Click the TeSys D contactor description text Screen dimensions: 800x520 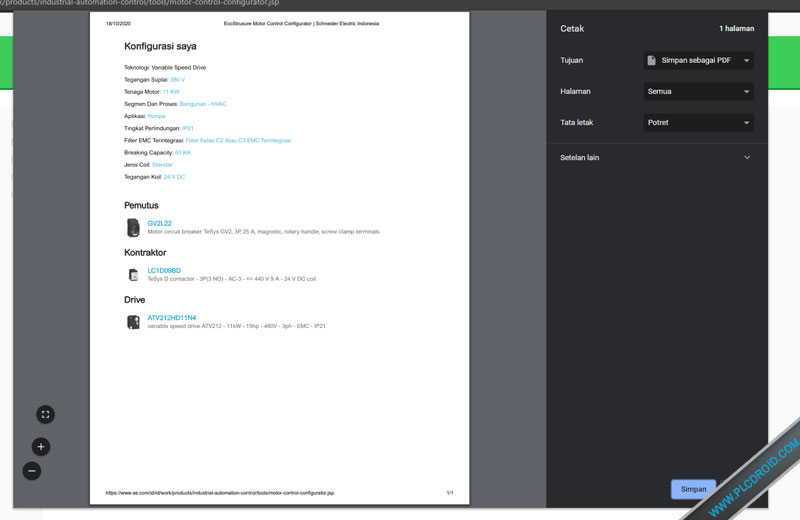(x=232, y=279)
